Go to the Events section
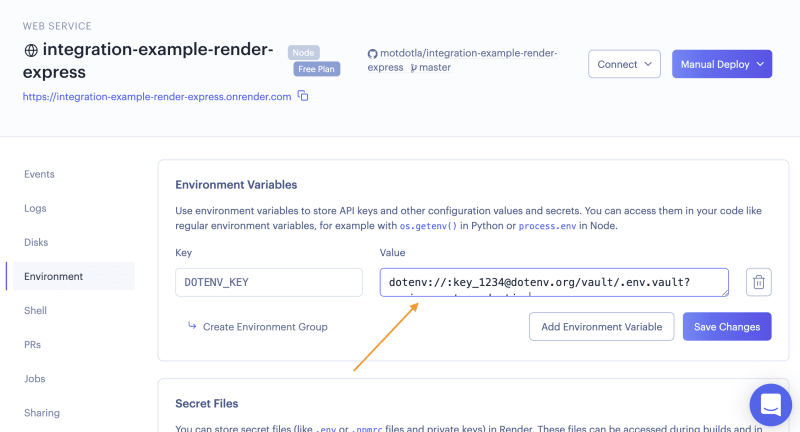 [x=39, y=174]
